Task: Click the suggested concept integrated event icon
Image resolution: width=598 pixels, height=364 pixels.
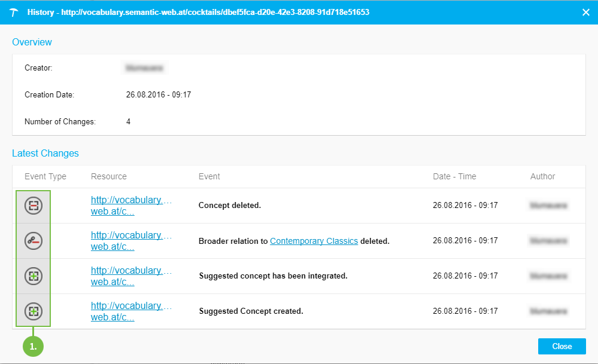Action: coord(33,276)
